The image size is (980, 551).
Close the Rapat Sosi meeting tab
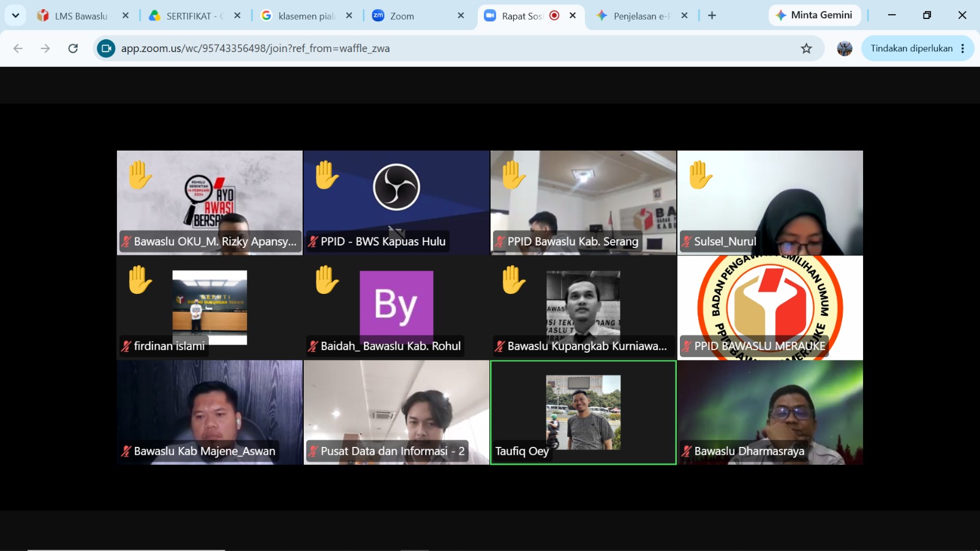click(573, 16)
